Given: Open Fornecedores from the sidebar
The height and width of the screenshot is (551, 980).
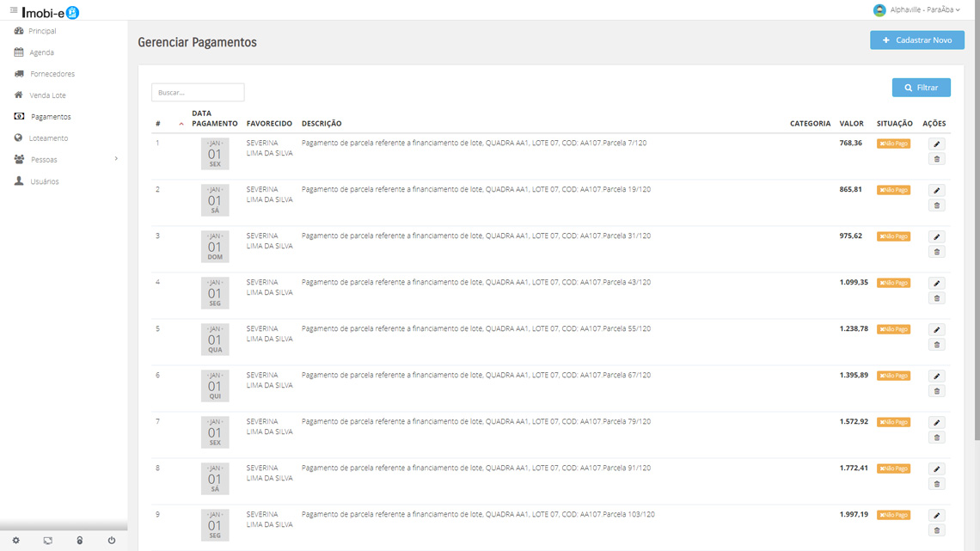Looking at the screenshot, I should 52,74.
